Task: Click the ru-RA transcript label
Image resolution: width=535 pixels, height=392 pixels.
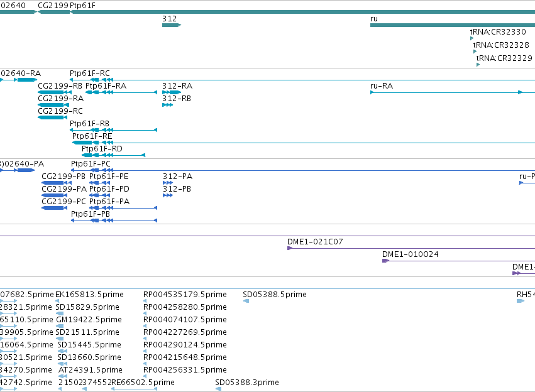Action: 382,86
